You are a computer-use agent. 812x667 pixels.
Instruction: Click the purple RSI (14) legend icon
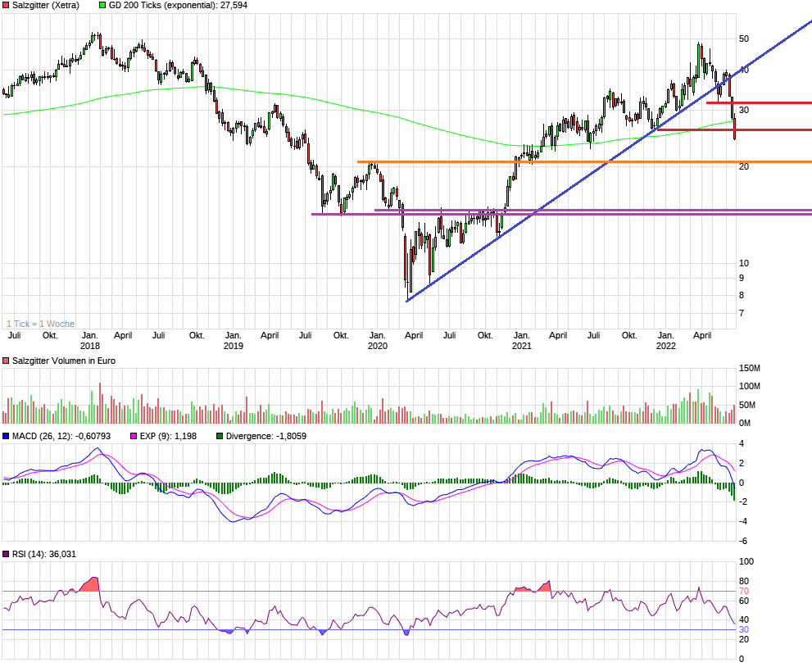6,555
